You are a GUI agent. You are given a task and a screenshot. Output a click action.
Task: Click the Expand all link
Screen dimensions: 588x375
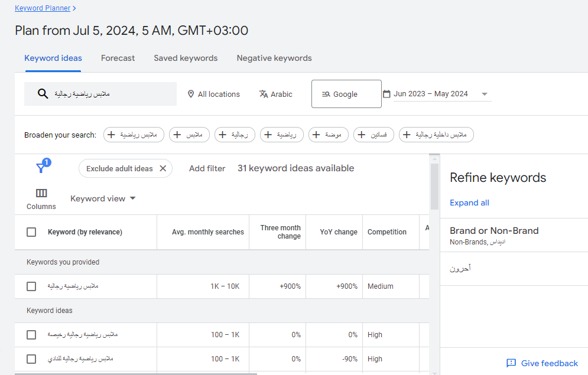pos(469,203)
